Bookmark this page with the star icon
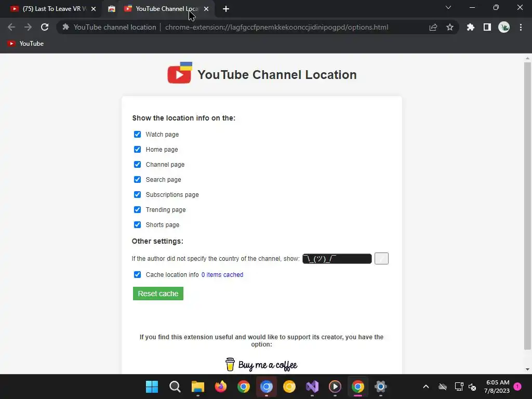 pyautogui.click(x=450, y=27)
